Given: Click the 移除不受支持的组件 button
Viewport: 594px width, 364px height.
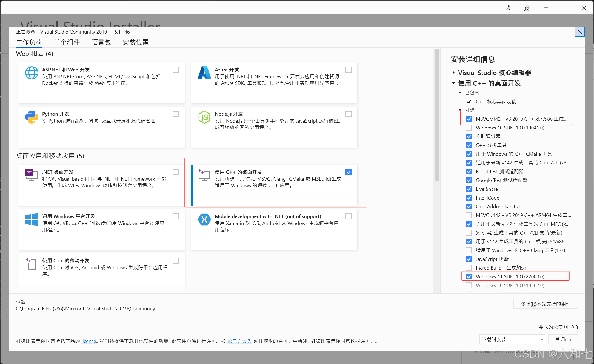Looking at the screenshot, I should [x=546, y=304].
